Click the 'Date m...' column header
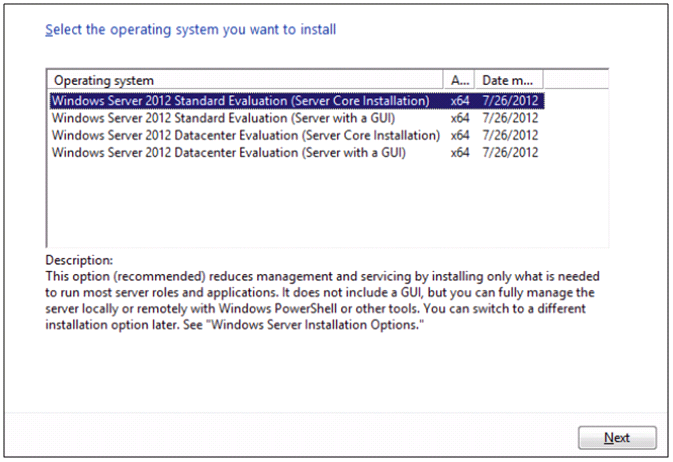This screenshot has height=462, width=673. [x=509, y=80]
